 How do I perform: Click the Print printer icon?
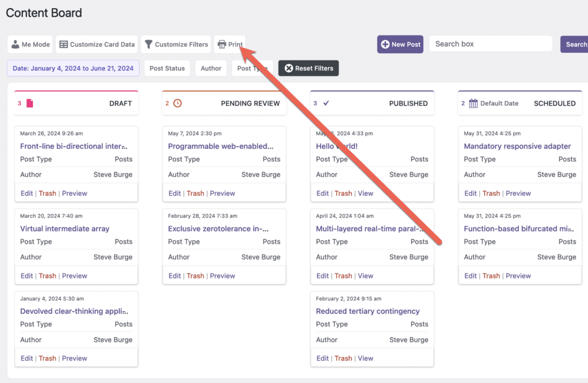(x=220, y=44)
